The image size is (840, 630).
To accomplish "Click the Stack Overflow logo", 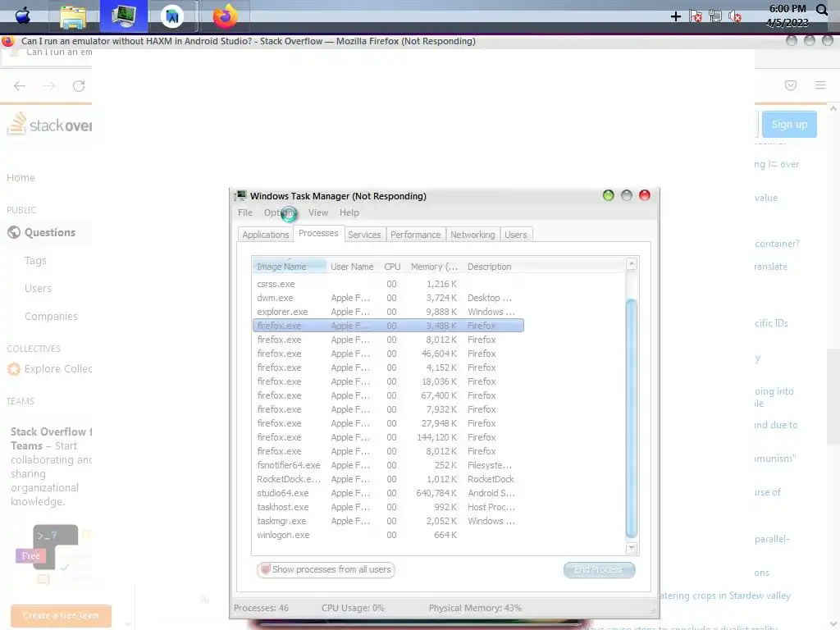I will (49, 125).
